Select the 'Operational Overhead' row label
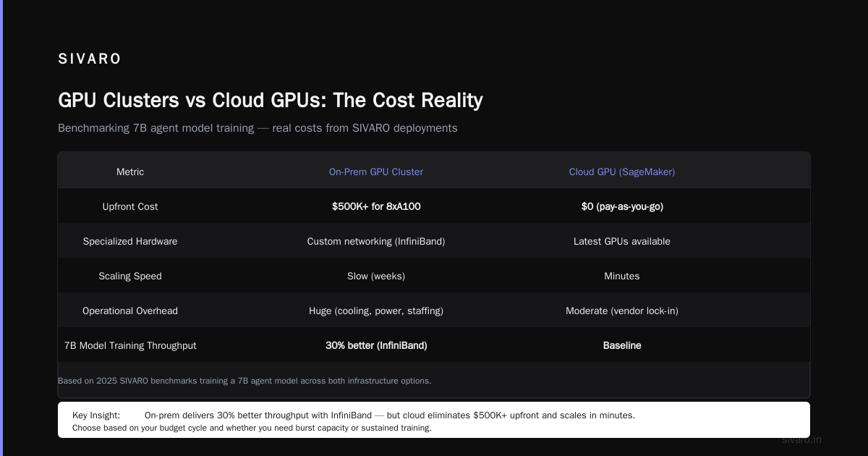 (130, 311)
